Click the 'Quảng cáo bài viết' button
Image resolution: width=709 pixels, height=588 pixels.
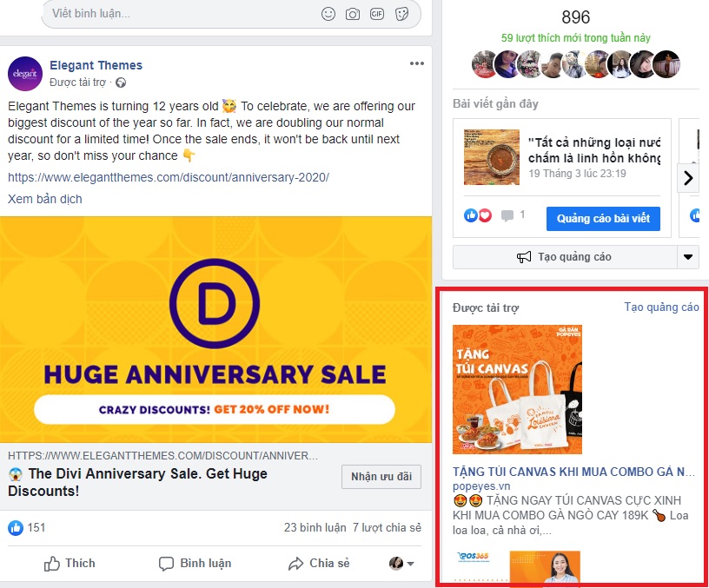(603, 219)
